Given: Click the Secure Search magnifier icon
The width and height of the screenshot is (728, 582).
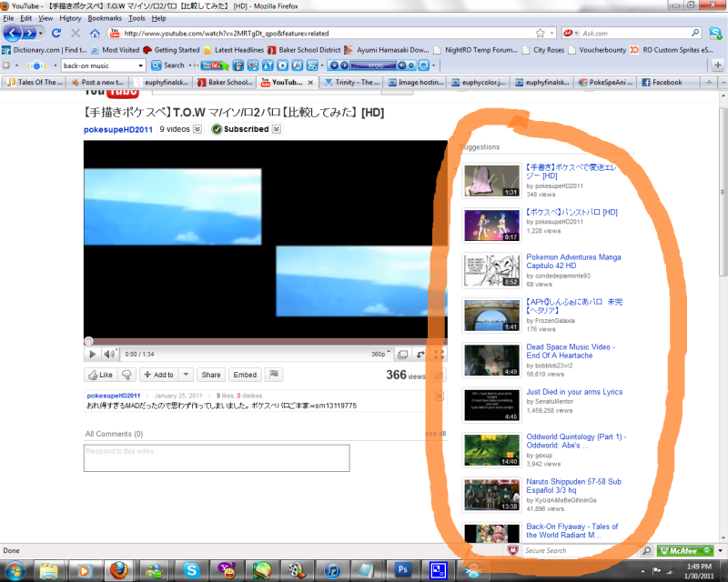Looking at the screenshot, I should pyautogui.click(x=646, y=550).
